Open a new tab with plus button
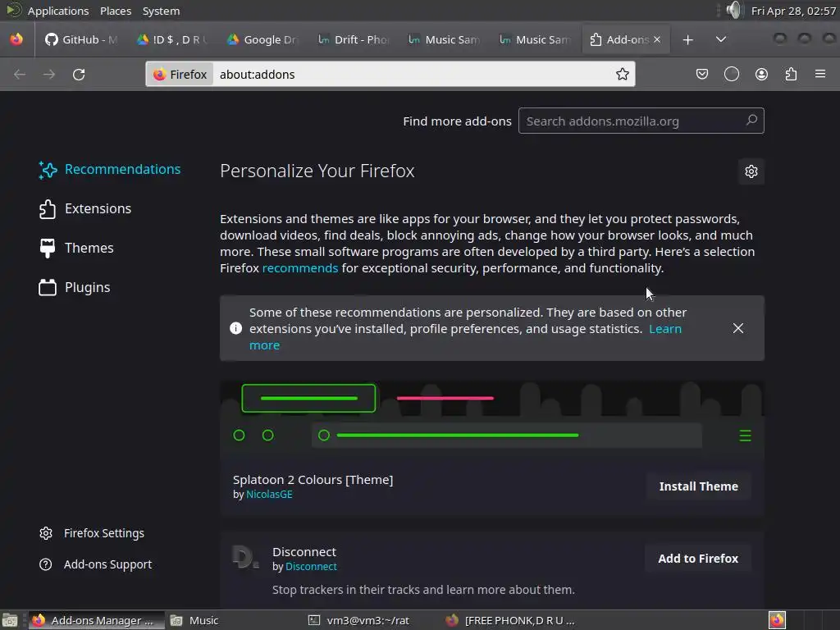840x630 pixels. (688, 39)
